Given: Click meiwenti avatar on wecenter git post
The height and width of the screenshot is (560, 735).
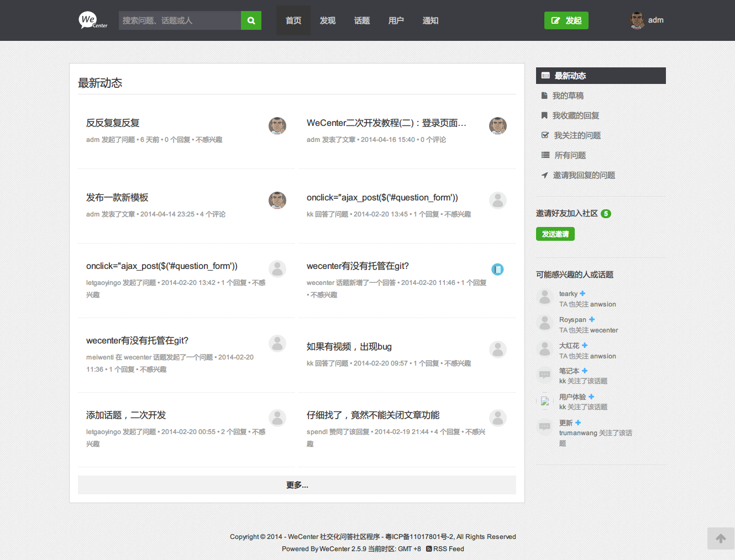Looking at the screenshot, I should click(277, 343).
